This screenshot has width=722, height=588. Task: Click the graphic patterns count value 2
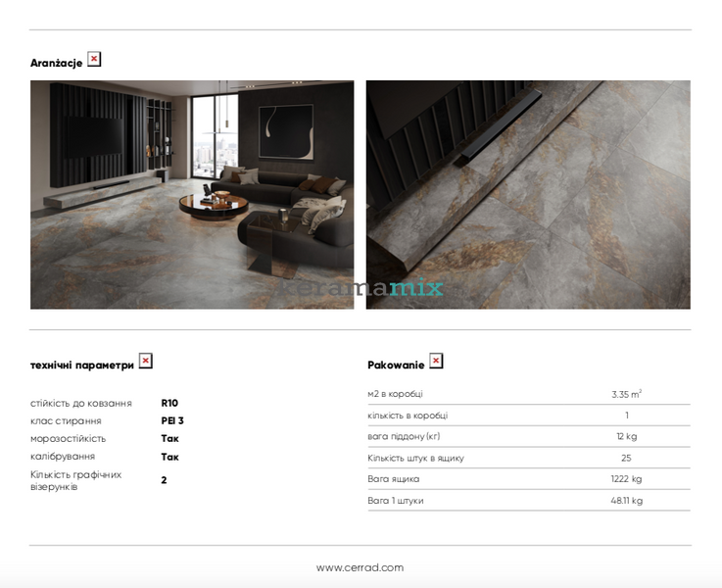tap(164, 480)
